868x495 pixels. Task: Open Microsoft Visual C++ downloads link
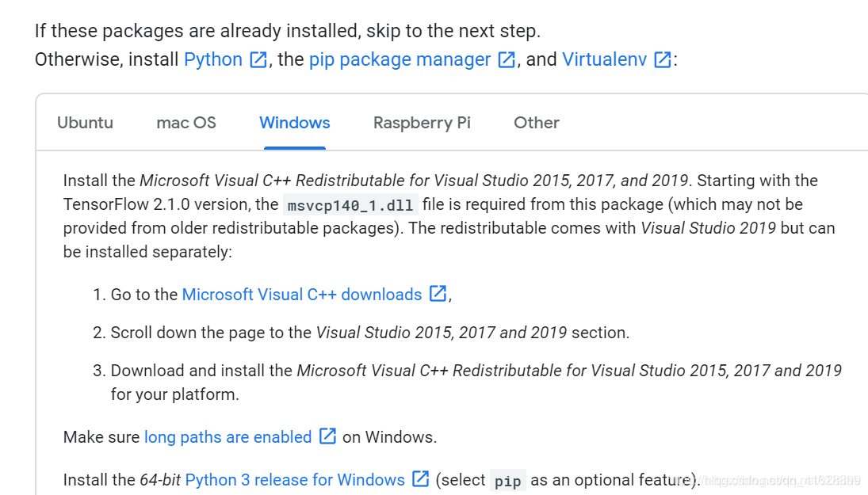pyautogui.click(x=302, y=295)
